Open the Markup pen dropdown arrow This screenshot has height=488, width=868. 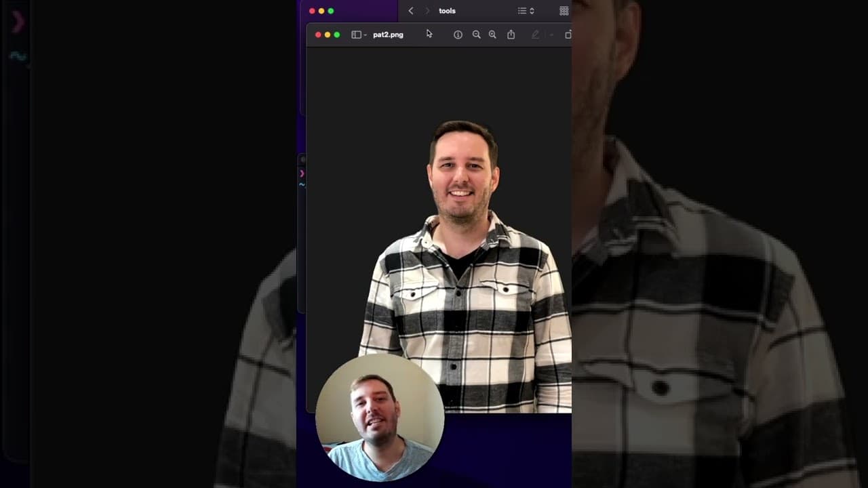tap(551, 35)
